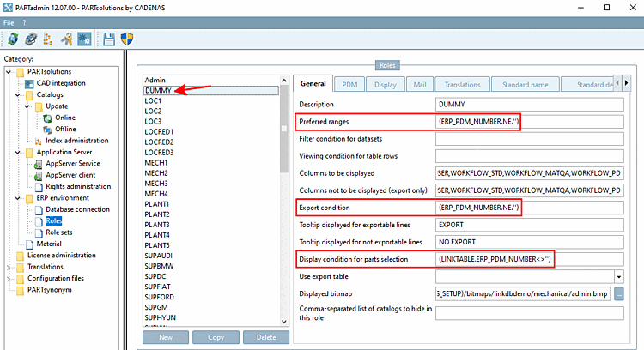This screenshot has height=350, width=644.
Task: Switch to the PDM tab
Action: (x=349, y=84)
